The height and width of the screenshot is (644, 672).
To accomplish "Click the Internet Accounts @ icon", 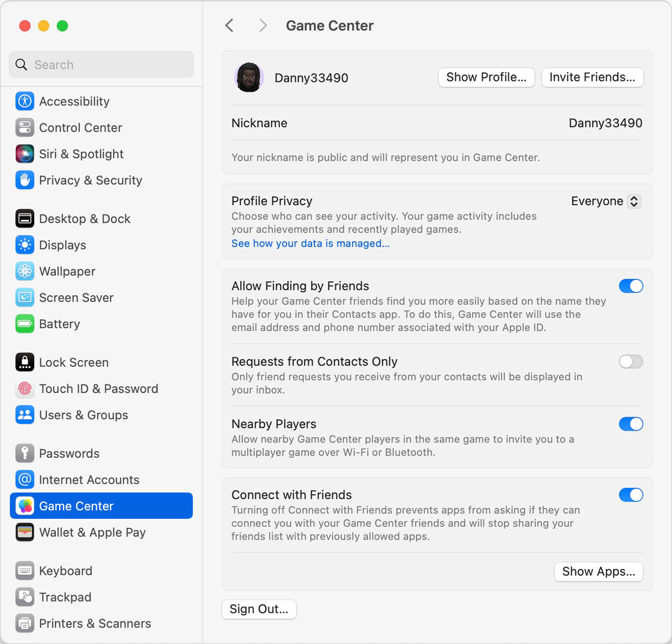I will (24, 480).
